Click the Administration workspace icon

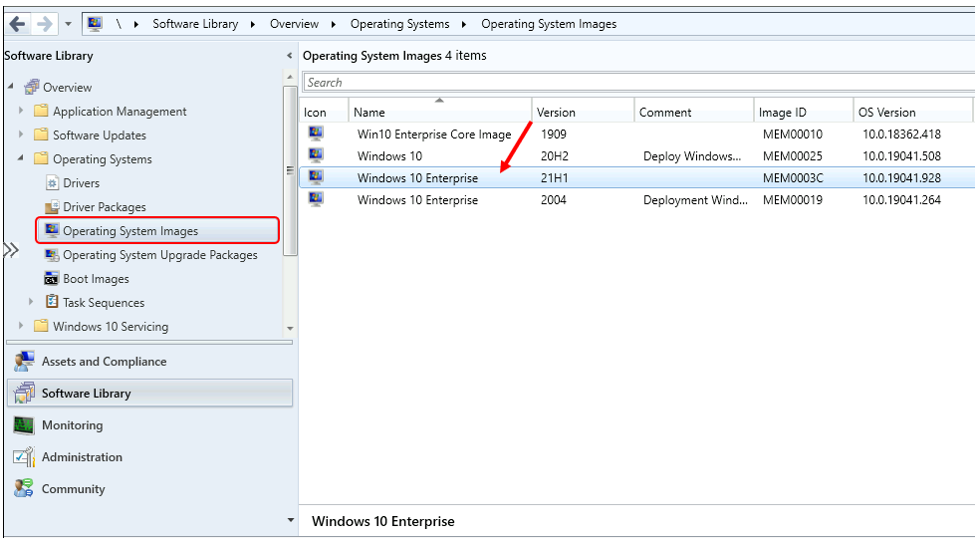coord(24,457)
